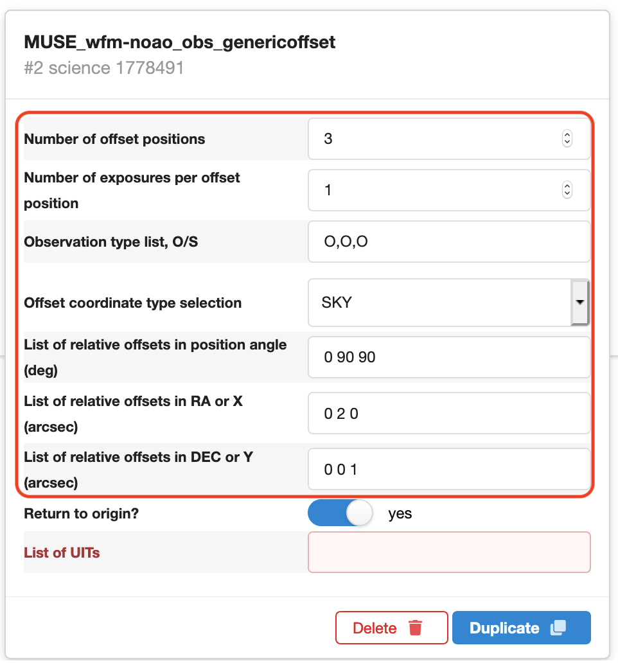Click the MUSE_wfm-noao_obs_genericoffset template title
The height and width of the screenshot is (672, 618).
coord(180,42)
